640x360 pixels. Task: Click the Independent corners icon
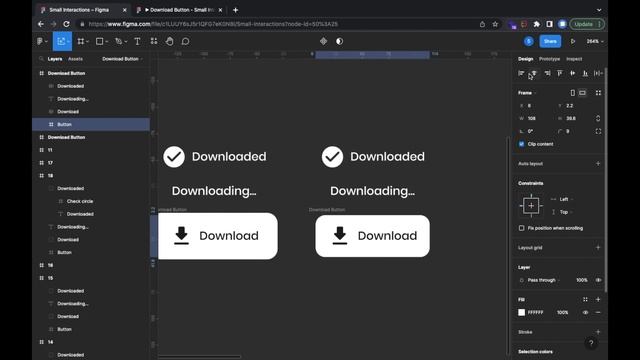tap(598, 131)
